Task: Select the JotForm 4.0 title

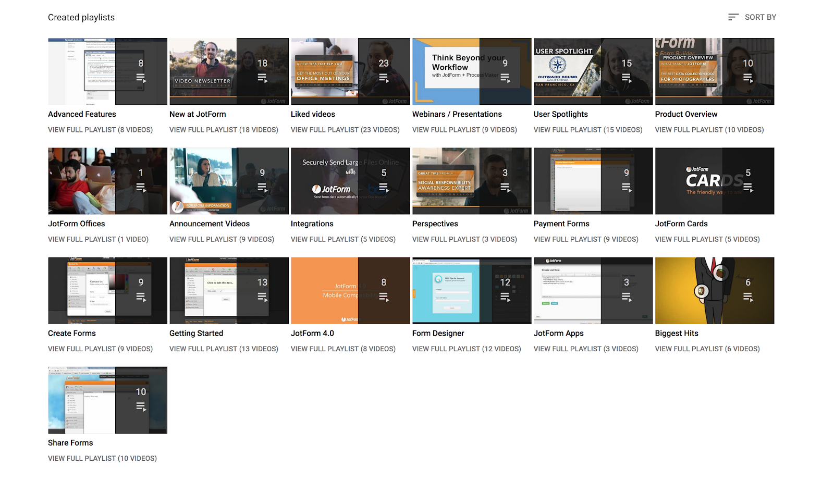Action: point(312,333)
